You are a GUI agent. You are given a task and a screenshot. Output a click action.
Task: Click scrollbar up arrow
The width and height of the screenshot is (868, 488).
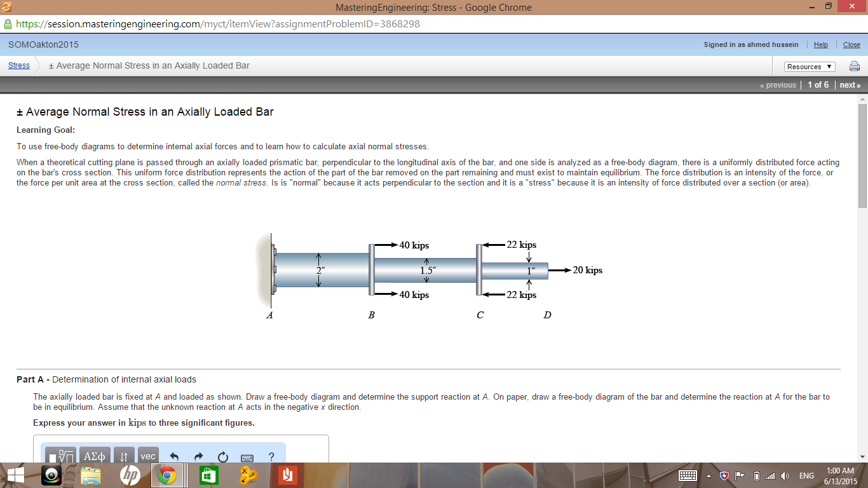point(862,100)
